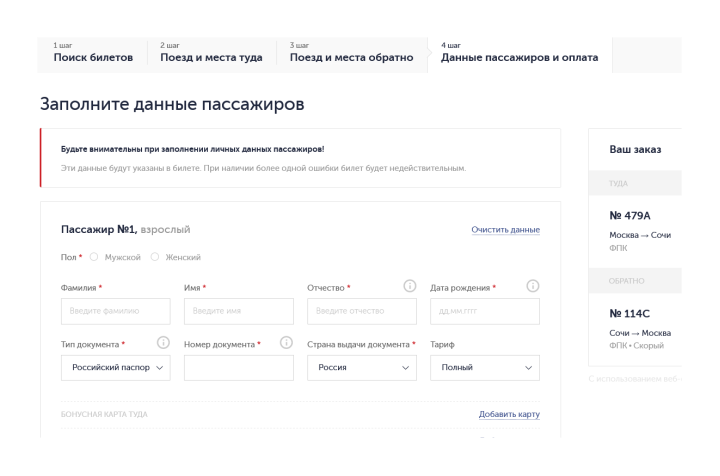Focus the Номер документа input field

pos(239,368)
